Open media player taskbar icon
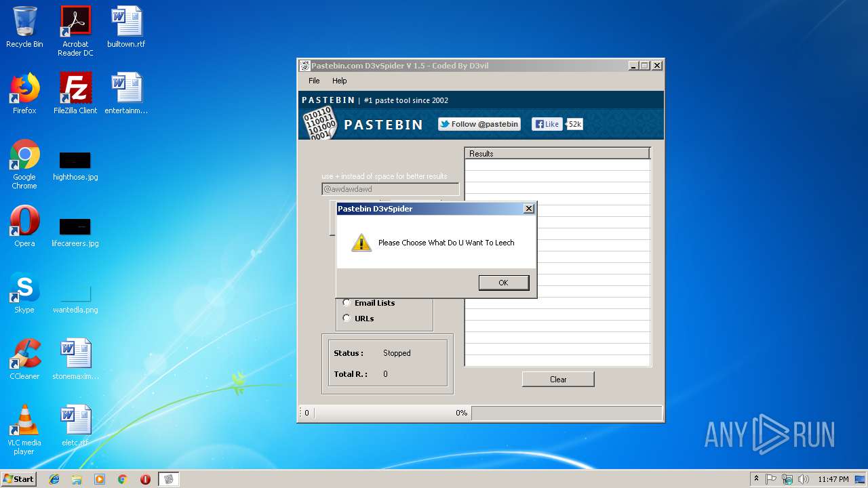 click(100, 479)
